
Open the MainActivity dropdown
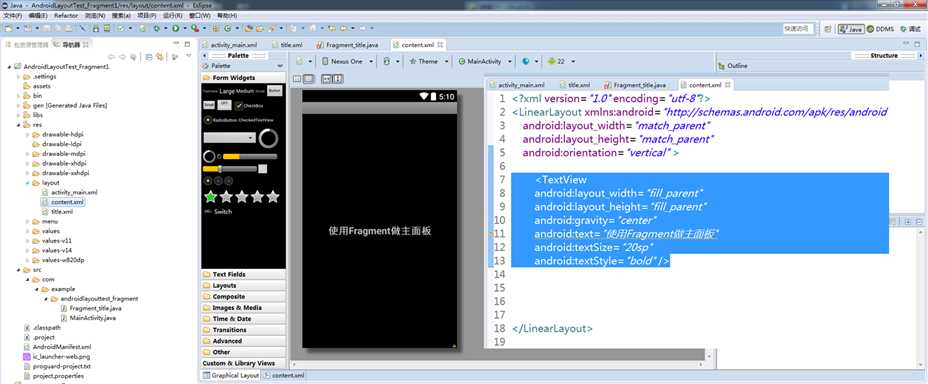click(x=486, y=61)
